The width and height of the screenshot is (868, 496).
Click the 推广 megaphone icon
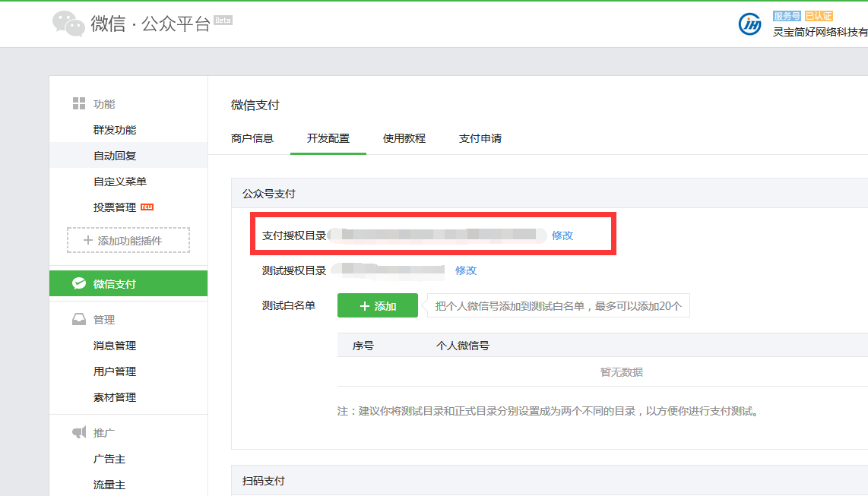78,432
